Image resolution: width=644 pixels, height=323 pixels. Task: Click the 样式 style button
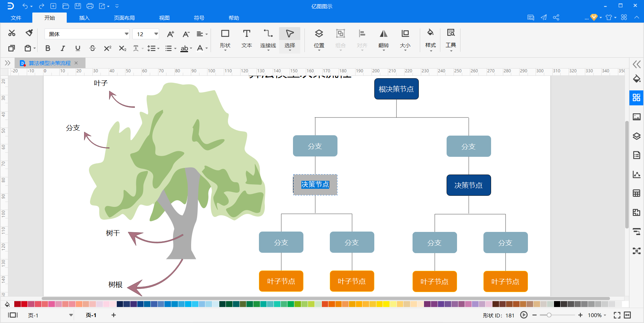point(431,39)
